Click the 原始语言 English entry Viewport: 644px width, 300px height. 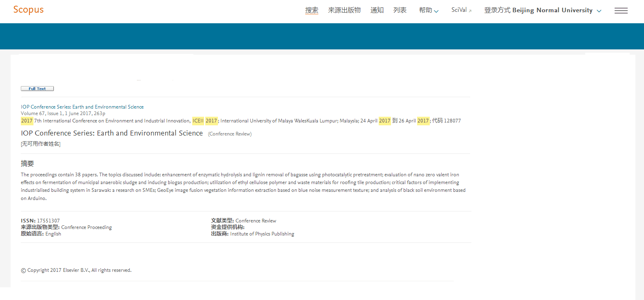click(41, 234)
